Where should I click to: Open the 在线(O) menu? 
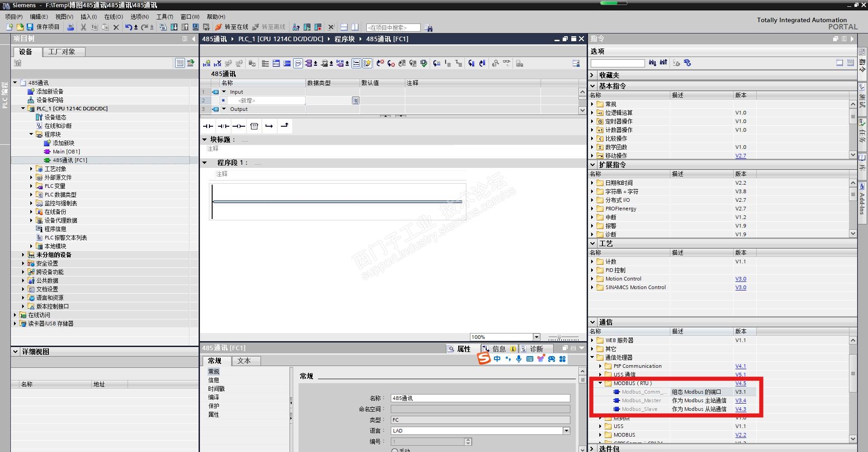pos(114,17)
